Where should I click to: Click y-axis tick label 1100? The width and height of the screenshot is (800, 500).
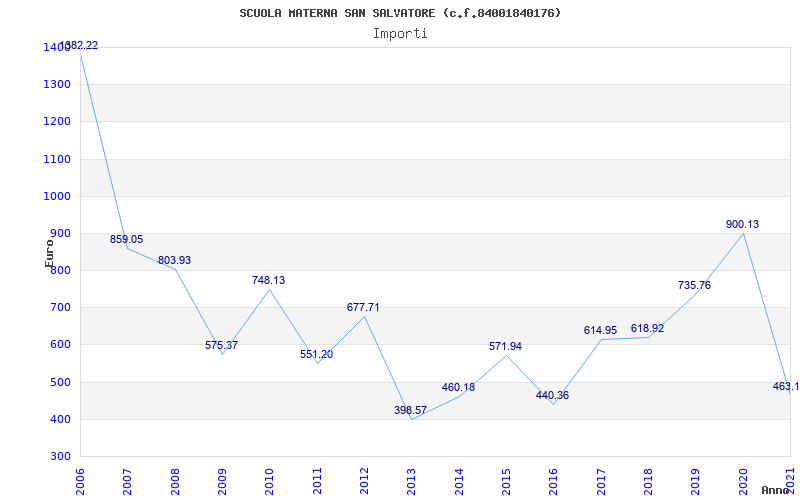coord(55,159)
